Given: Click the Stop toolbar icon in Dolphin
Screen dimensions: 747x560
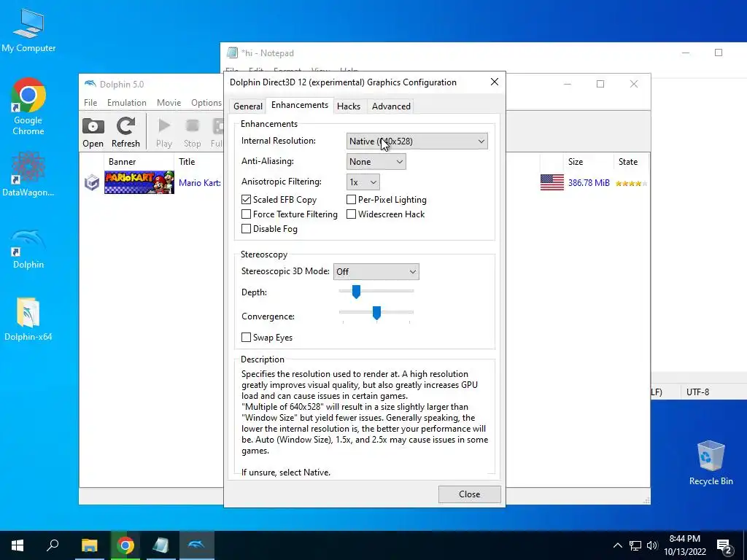Looking at the screenshot, I should (192, 133).
